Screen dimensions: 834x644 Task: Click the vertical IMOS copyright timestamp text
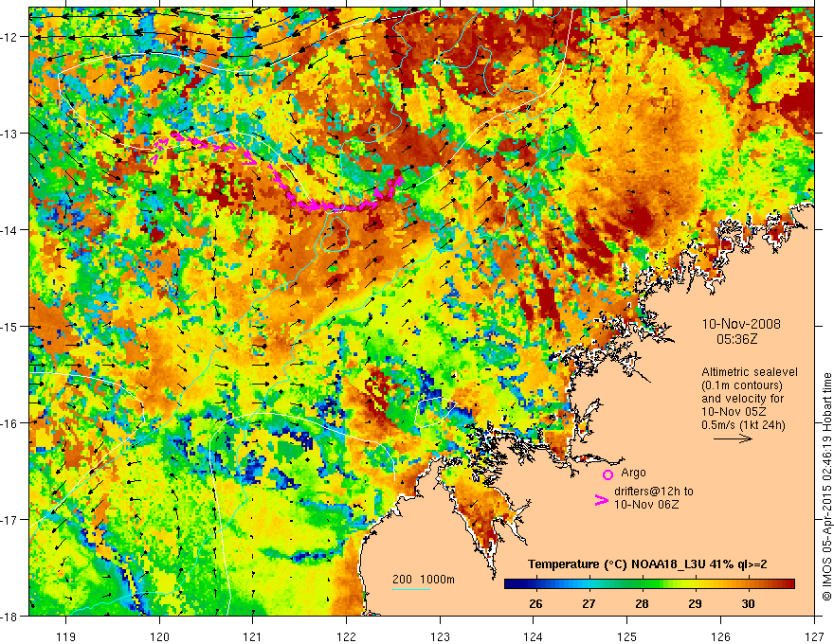point(826,487)
